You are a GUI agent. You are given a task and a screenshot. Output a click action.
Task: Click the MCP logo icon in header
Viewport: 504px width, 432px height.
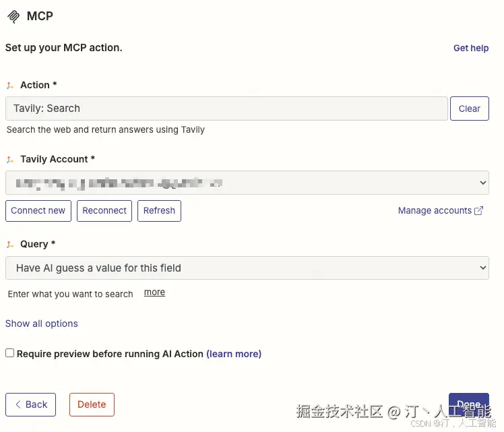tap(13, 17)
